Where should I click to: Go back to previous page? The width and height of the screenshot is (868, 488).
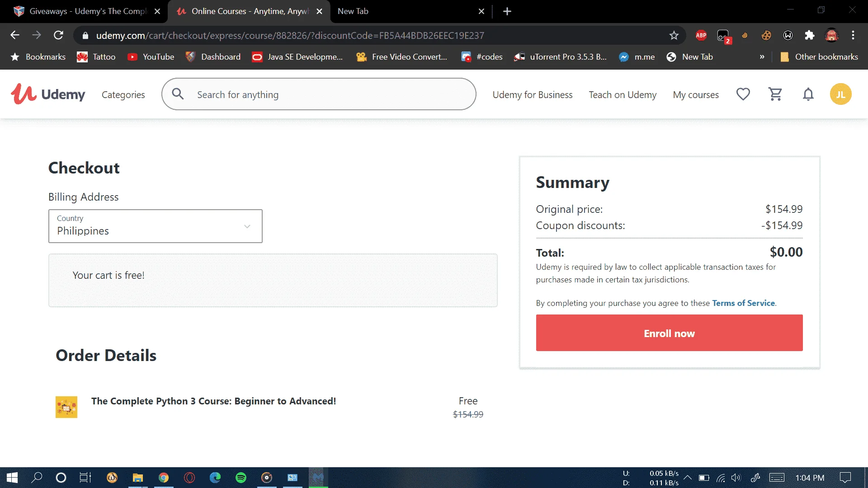click(x=15, y=35)
